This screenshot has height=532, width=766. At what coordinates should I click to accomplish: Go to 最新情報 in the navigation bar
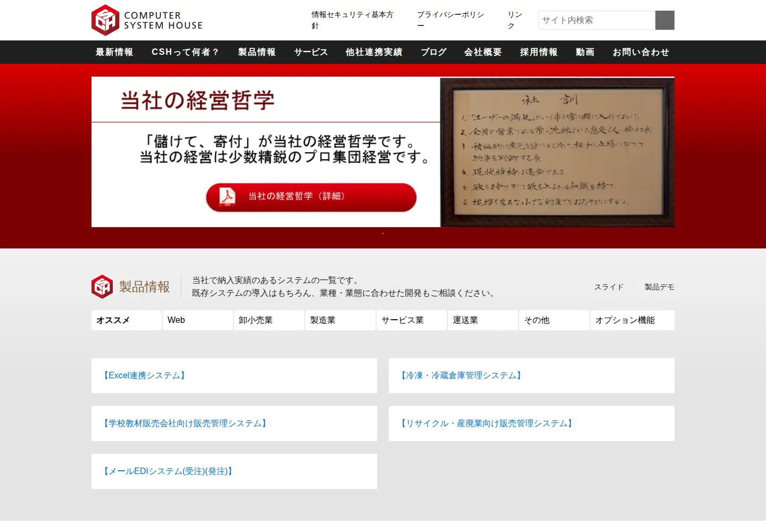pos(114,52)
